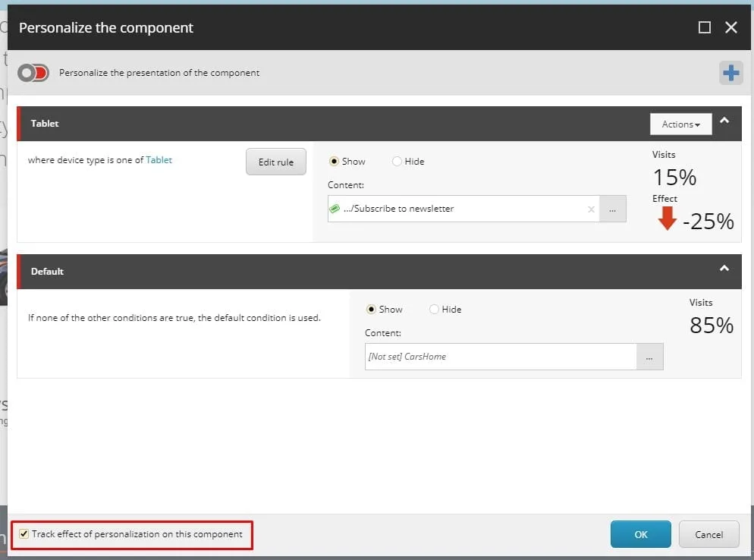Close the Personalize the component dialog
This screenshot has height=560, width=754.
[x=730, y=27]
